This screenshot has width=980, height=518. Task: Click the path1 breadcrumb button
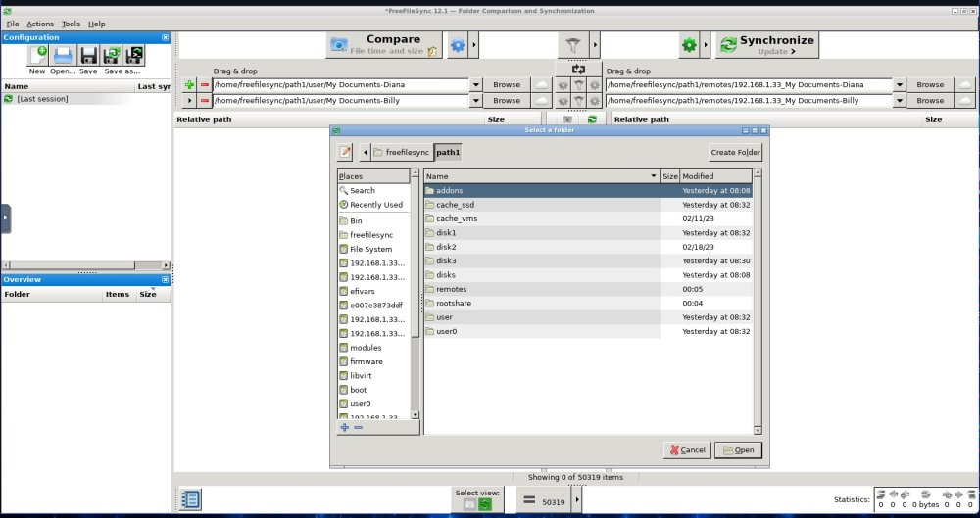tap(448, 152)
